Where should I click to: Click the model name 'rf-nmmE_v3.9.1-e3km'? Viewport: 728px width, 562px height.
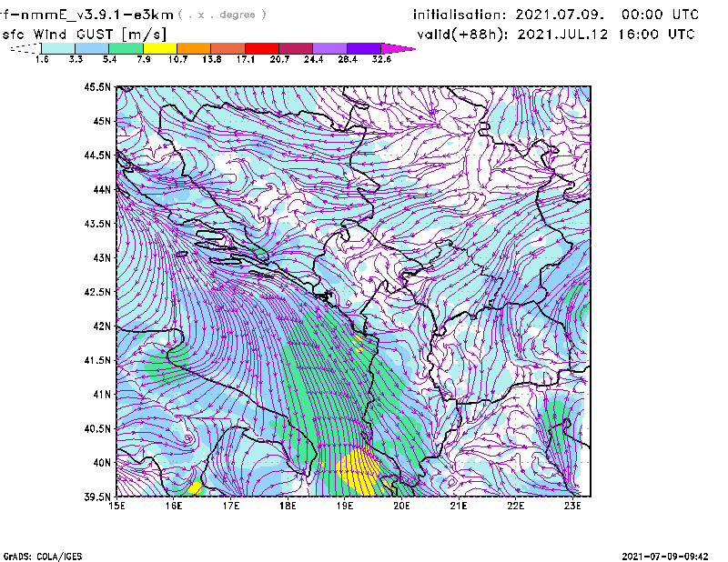(87, 15)
